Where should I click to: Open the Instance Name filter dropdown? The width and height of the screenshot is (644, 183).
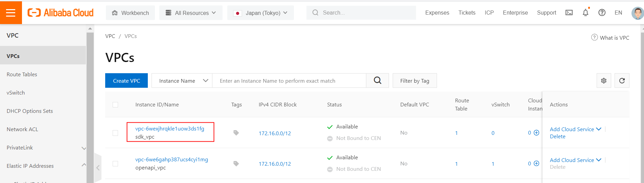(x=182, y=81)
